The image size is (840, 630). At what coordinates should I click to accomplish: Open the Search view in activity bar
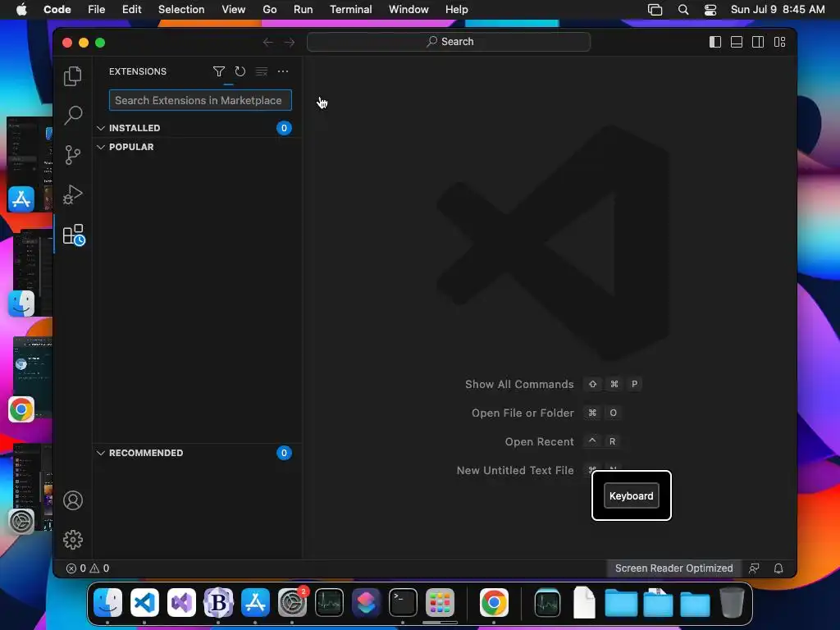tap(73, 115)
